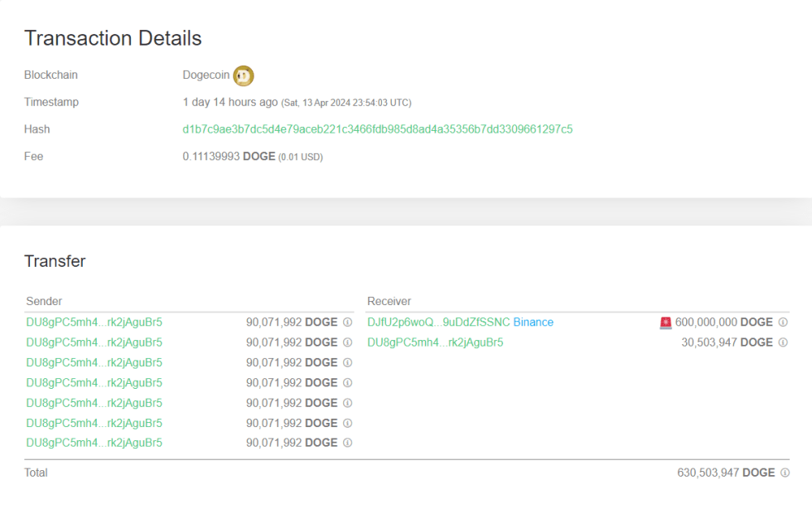Image resolution: width=812 pixels, height=519 pixels.
Task: Click info icon beside Total DOGE amount
Action: point(784,473)
